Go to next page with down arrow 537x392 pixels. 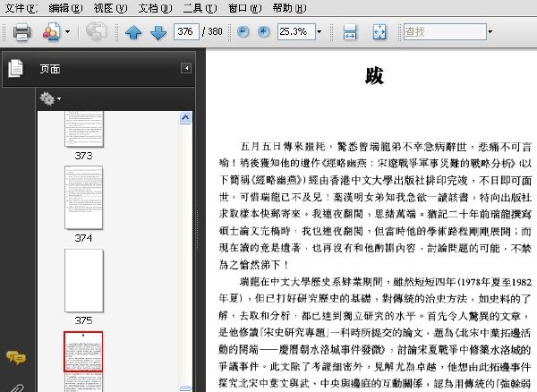[x=158, y=32]
